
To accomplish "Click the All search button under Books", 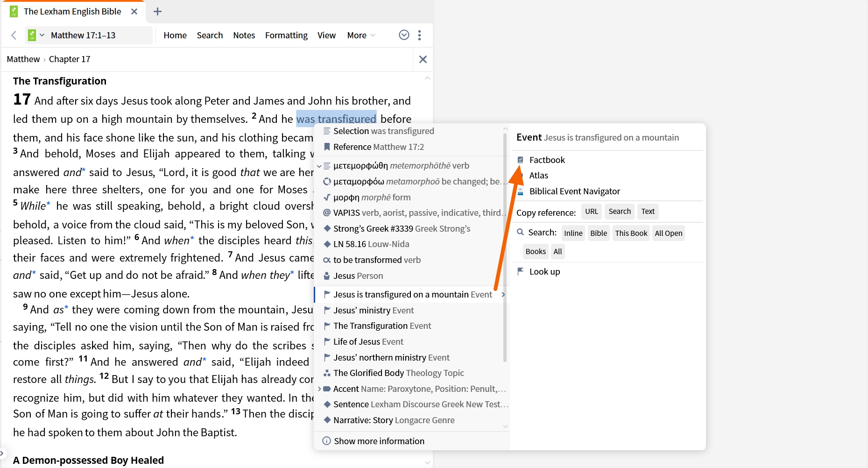I will tap(557, 251).
